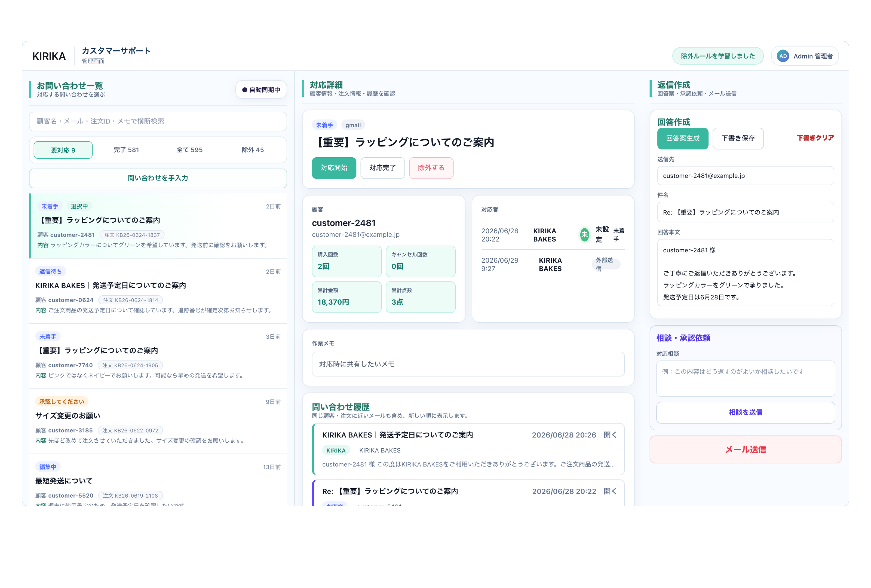Focus the 回答本文 reply body textarea
Viewport: 871px width, 588px height.
[x=746, y=273]
